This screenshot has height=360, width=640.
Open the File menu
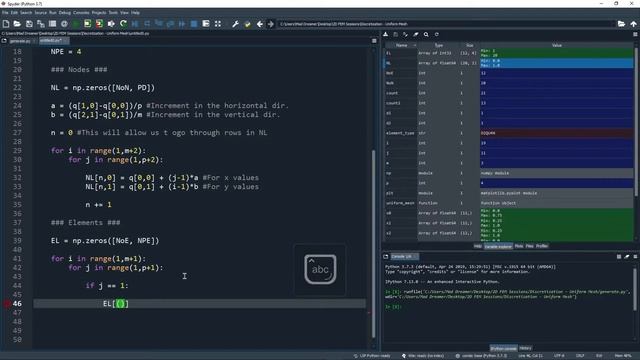coord(5,13)
